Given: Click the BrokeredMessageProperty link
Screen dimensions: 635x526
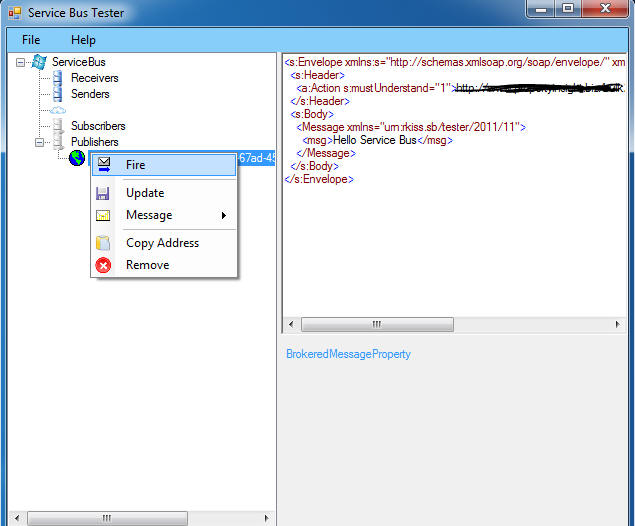Looking at the screenshot, I should (x=348, y=354).
